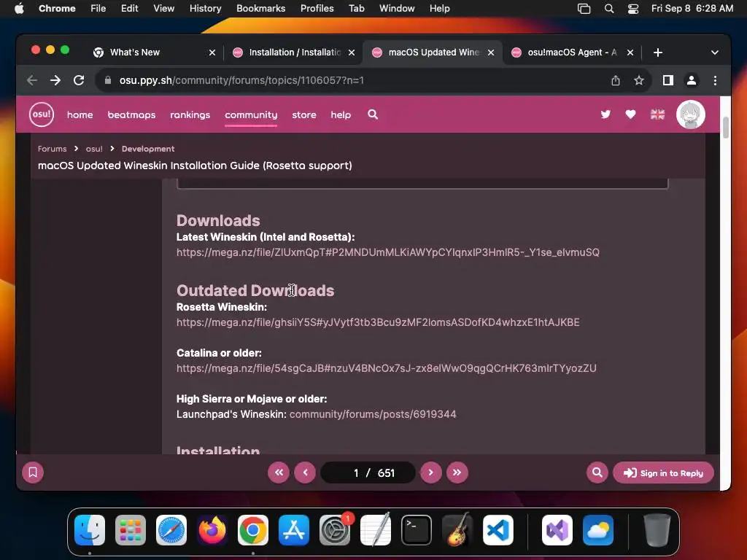This screenshot has height=560, width=747.
Task: Open GarageBand from the Dock
Action: (x=457, y=529)
